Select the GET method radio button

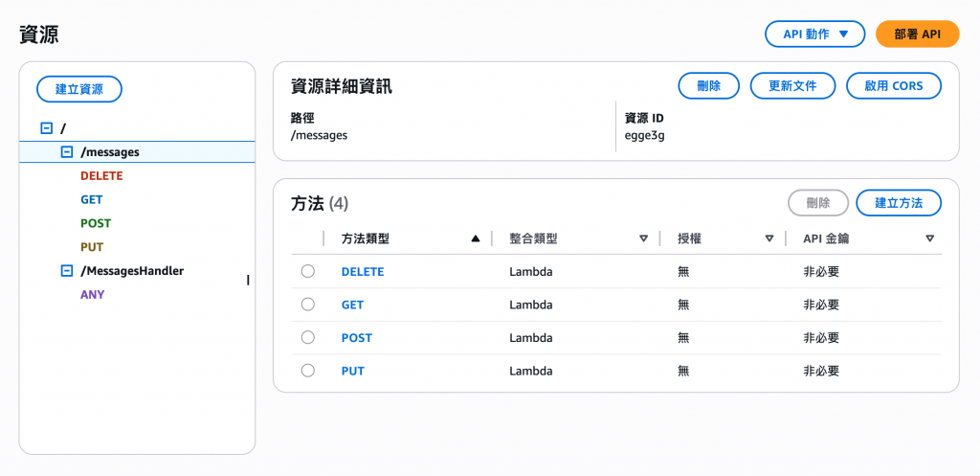tap(307, 305)
